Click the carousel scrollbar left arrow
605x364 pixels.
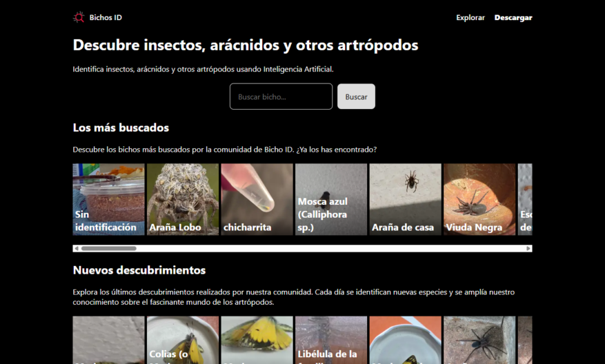[77, 248]
